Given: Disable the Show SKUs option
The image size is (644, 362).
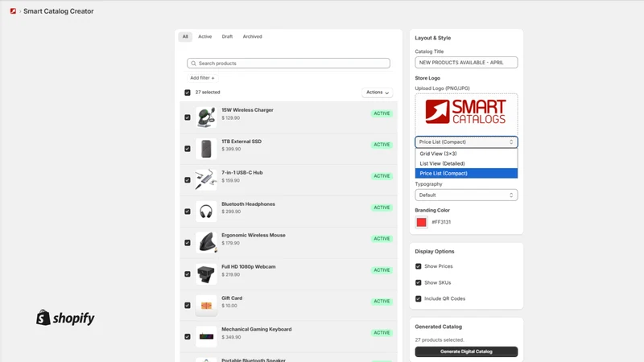Looking at the screenshot, I should click(x=418, y=283).
